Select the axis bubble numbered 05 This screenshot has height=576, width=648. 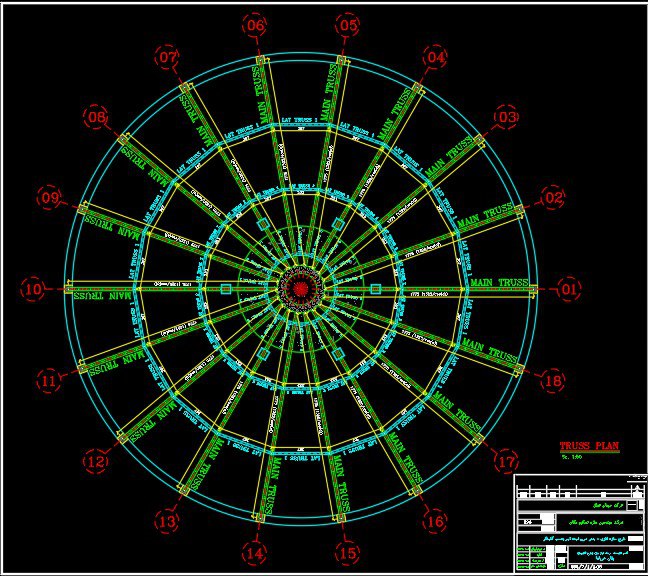point(347,25)
